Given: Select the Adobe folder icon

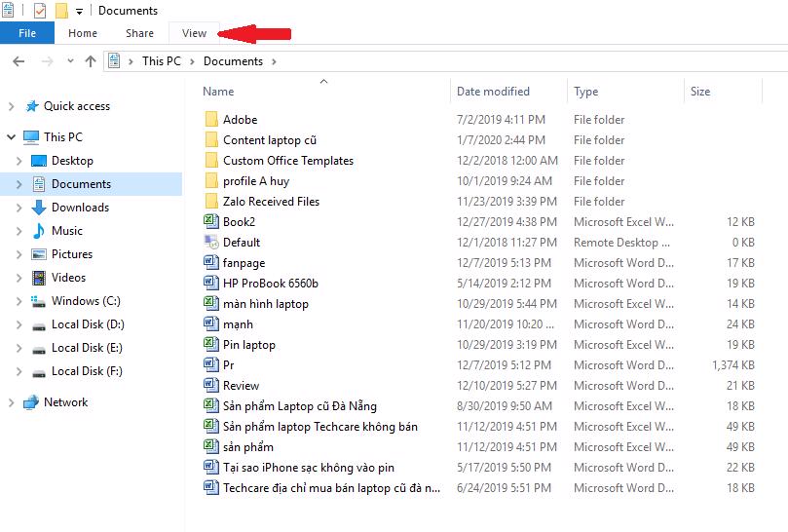Looking at the screenshot, I should coord(211,120).
